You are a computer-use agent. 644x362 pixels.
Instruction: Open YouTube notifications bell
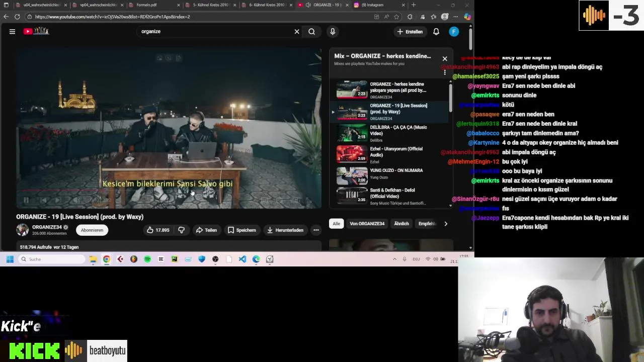coord(436,32)
